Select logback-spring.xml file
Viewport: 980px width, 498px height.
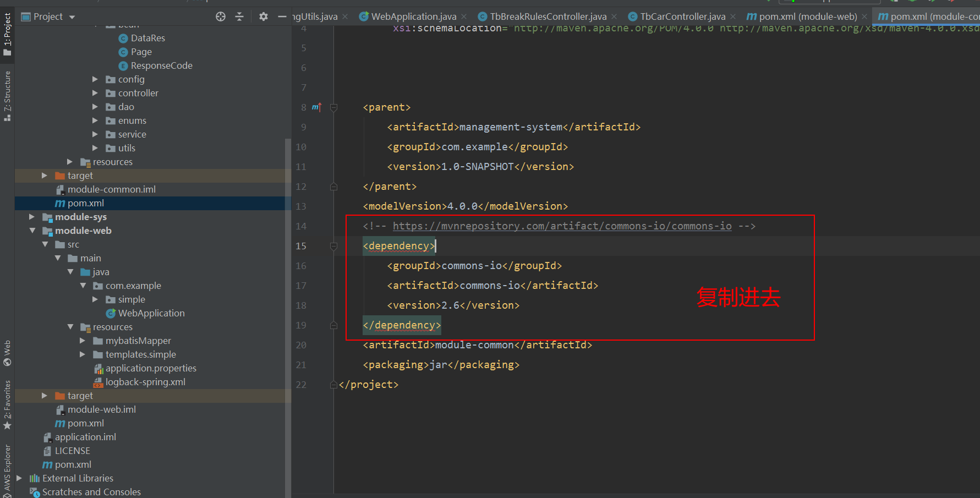coord(145,382)
